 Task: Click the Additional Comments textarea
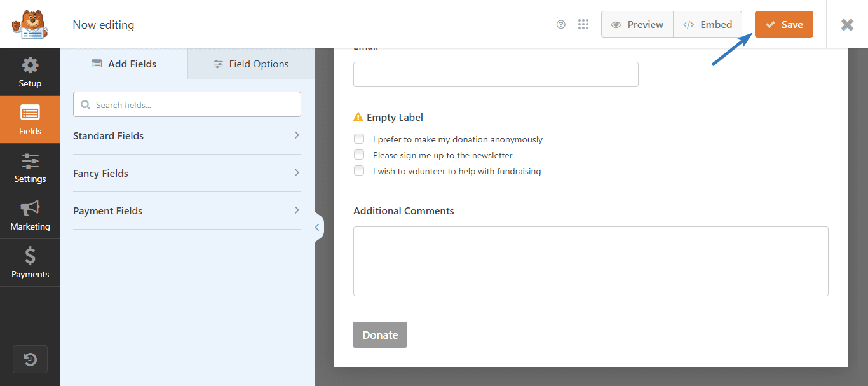(591, 261)
